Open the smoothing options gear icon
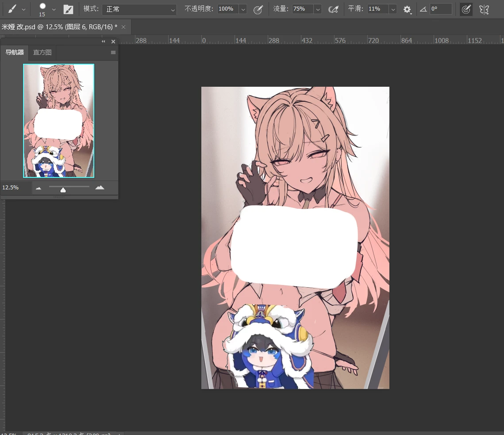This screenshot has width=504, height=435. pos(407,9)
